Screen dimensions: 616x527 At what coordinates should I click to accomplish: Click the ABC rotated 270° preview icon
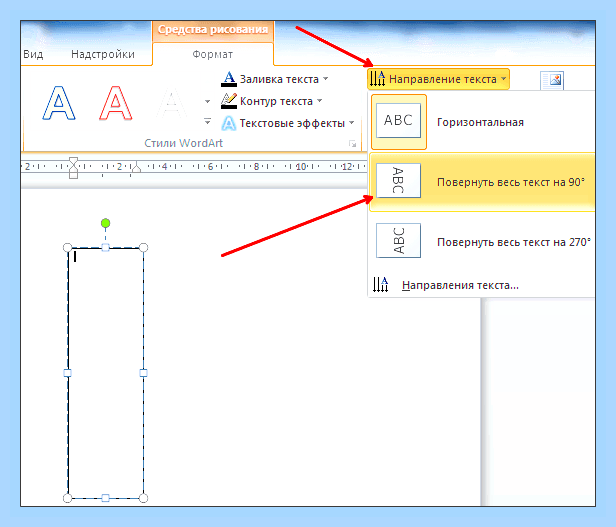click(x=398, y=241)
